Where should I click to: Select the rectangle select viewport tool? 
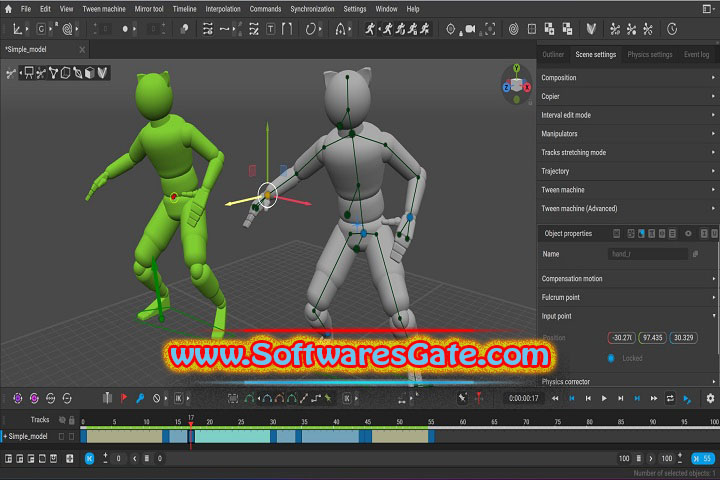29,73
